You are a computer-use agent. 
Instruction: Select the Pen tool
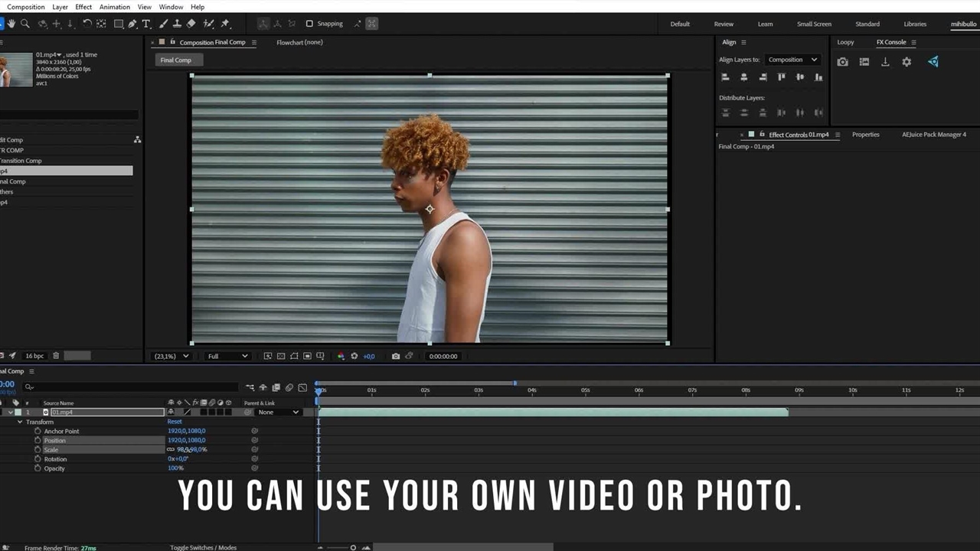click(132, 24)
